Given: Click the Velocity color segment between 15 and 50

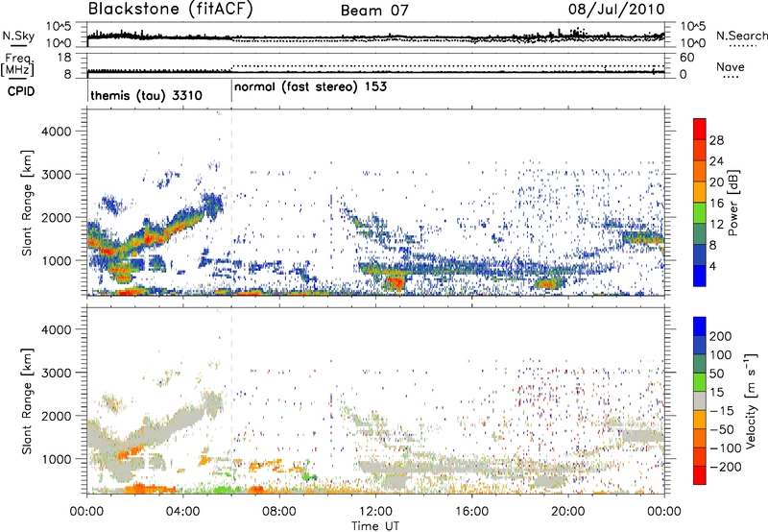Looking at the screenshot, I should point(700,382).
